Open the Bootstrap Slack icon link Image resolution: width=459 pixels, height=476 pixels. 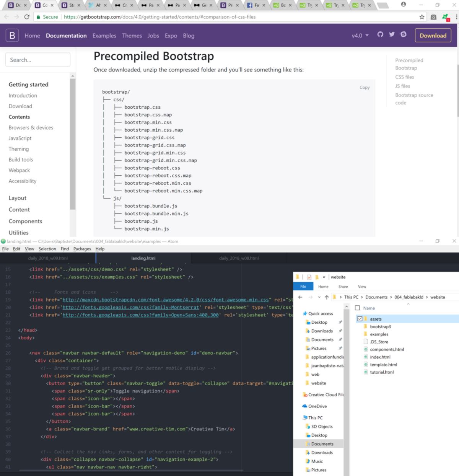click(404, 34)
